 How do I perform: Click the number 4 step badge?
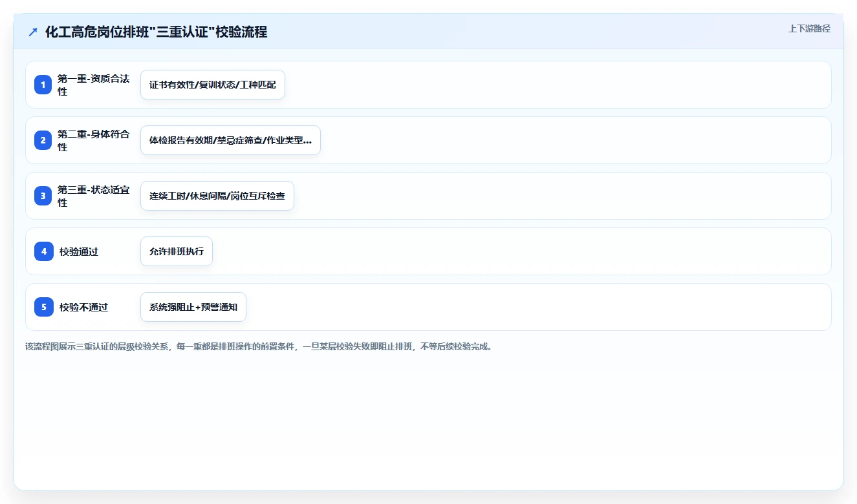coord(43,251)
